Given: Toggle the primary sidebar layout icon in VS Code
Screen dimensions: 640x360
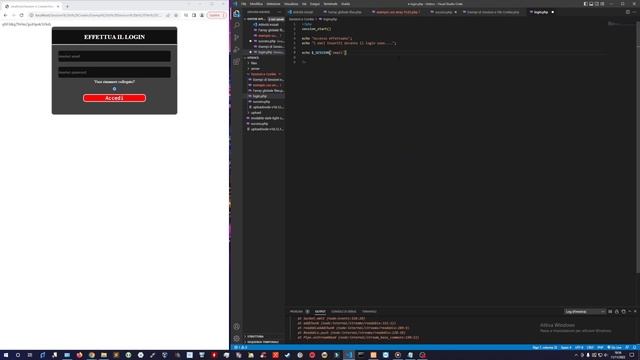Looking at the screenshot, I should pos(586,4).
